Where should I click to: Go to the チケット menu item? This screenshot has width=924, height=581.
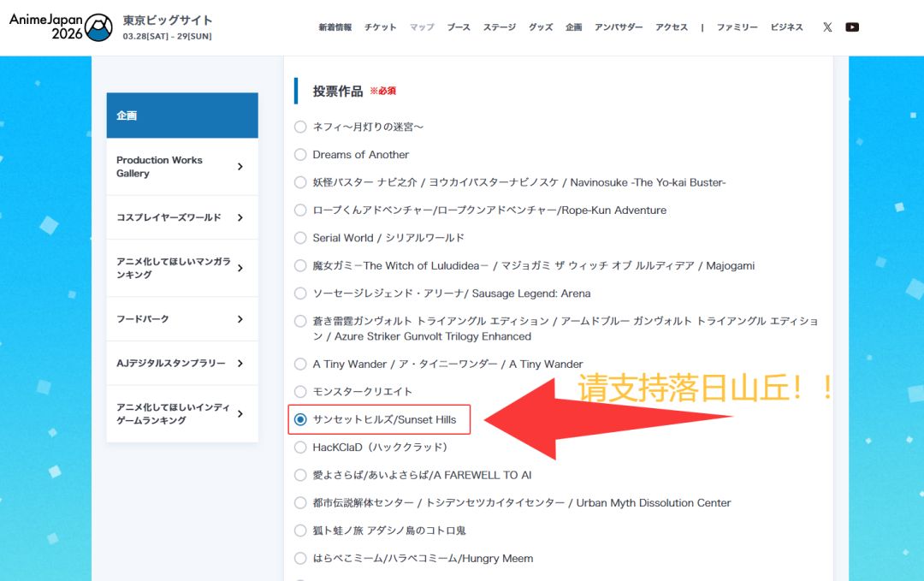click(x=380, y=27)
